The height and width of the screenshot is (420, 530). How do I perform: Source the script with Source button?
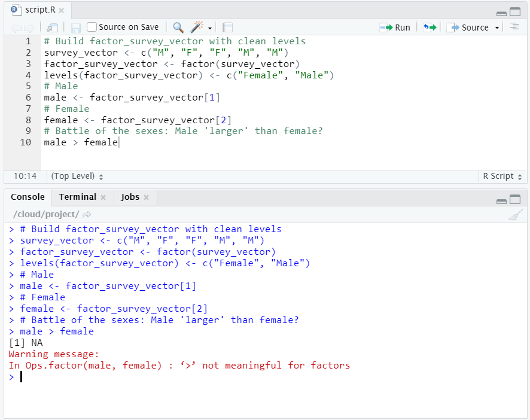[468, 28]
